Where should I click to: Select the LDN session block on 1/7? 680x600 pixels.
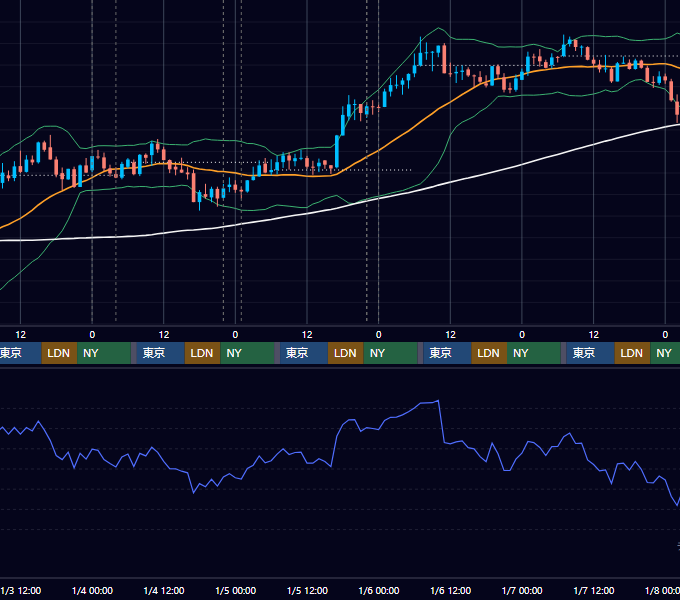click(632, 353)
